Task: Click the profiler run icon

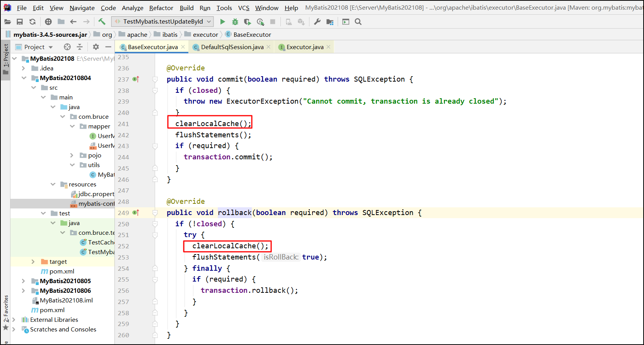Action: tap(260, 22)
